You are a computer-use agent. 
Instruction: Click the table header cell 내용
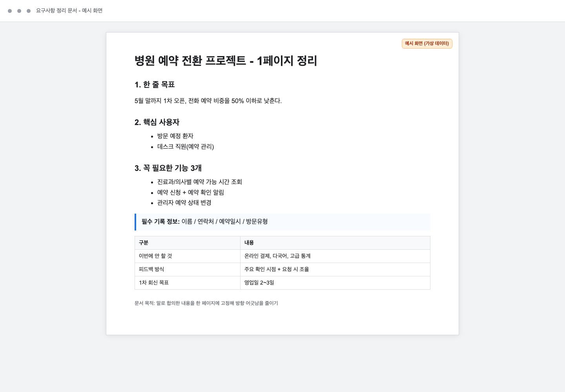[249, 243]
